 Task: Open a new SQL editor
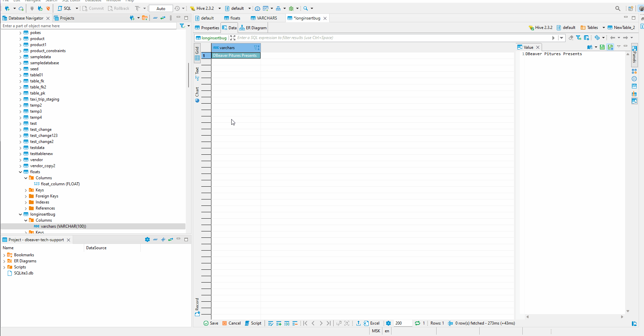65,8
